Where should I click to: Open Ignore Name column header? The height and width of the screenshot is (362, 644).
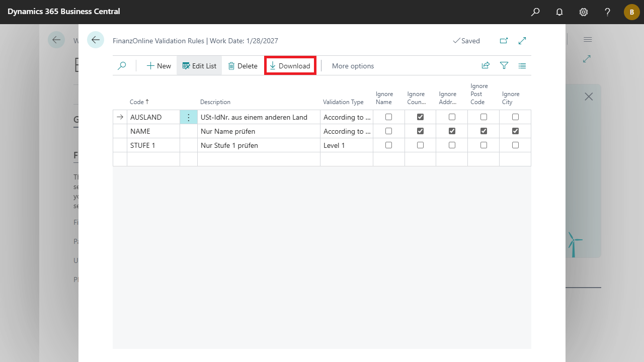pos(384,98)
